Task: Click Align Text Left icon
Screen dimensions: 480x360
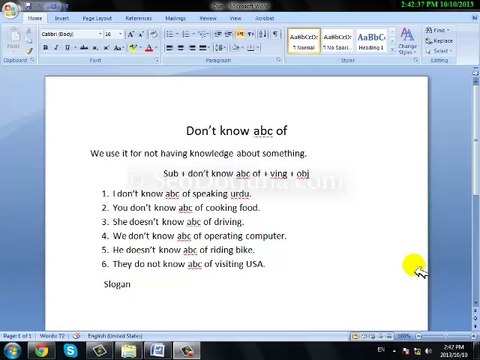Action: tap(169, 48)
